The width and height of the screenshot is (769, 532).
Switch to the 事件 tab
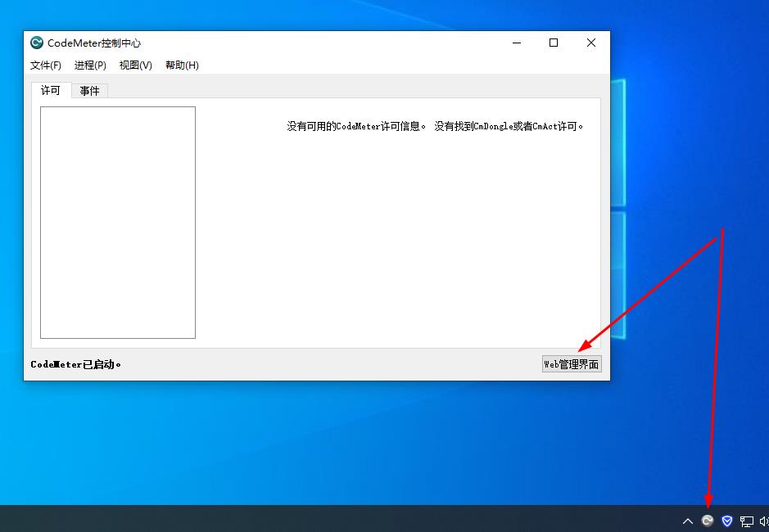(x=90, y=91)
